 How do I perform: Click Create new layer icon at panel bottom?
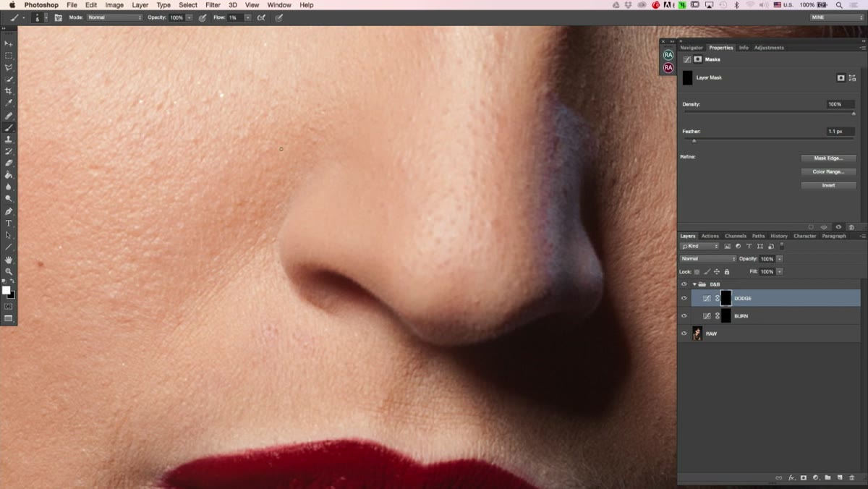tap(840, 478)
